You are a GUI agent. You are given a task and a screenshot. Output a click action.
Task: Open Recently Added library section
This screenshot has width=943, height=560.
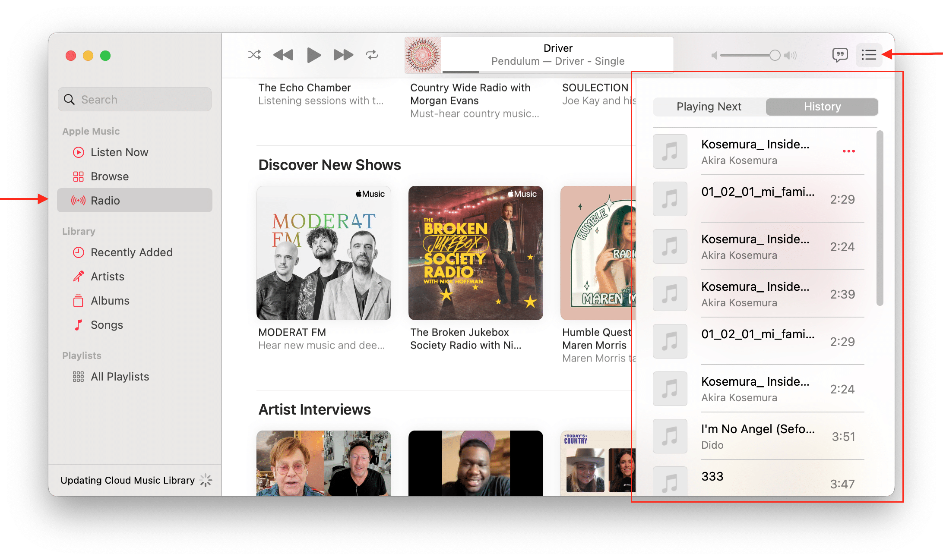(x=135, y=252)
